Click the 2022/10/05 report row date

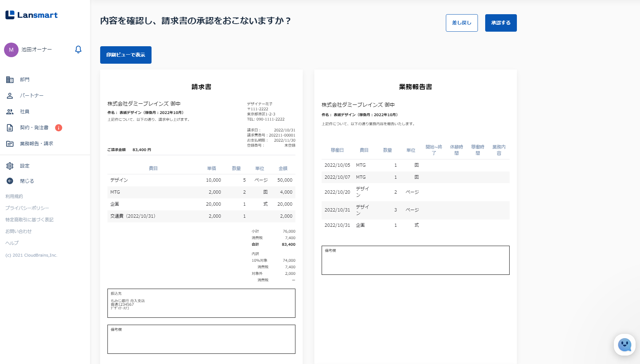[337, 165]
